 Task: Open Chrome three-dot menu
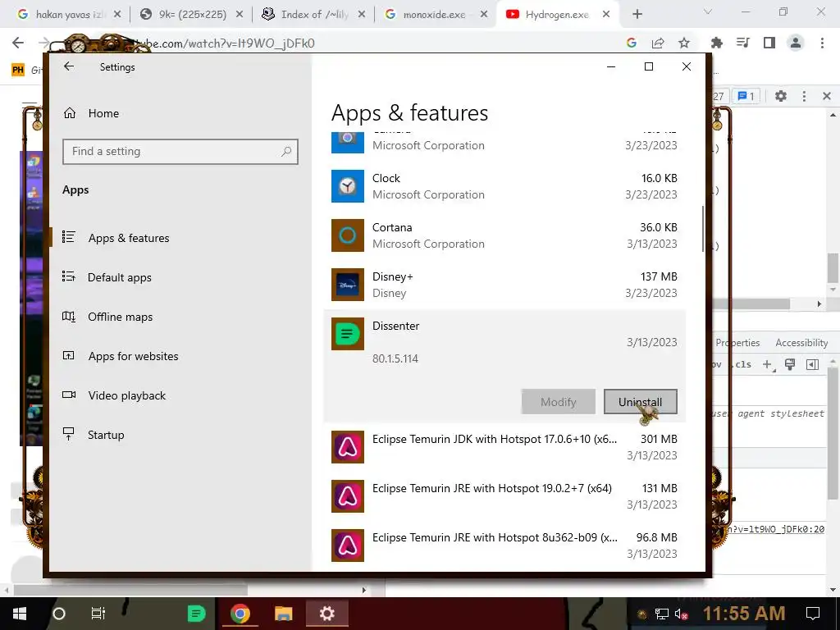tap(822, 43)
